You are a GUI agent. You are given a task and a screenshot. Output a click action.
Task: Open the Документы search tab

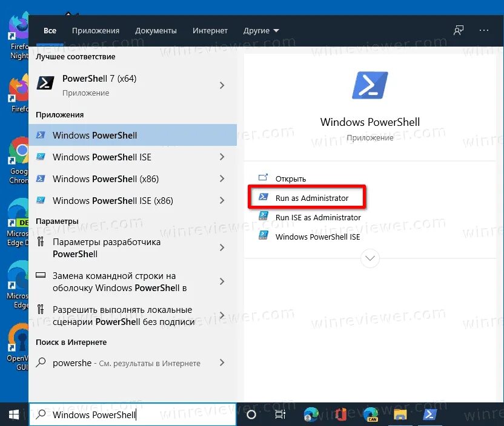[156, 31]
